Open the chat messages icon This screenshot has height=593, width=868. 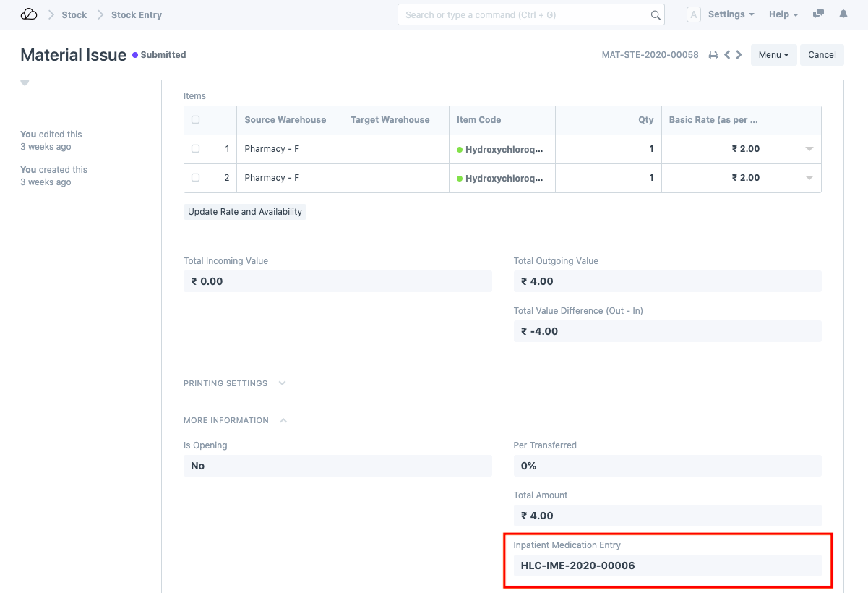click(x=819, y=14)
